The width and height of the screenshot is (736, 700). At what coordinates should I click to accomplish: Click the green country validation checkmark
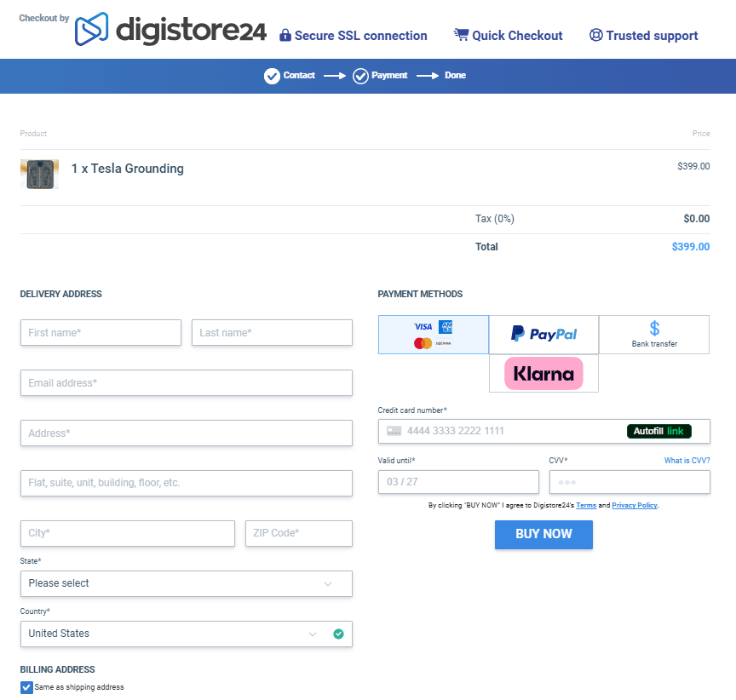point(338,634)
